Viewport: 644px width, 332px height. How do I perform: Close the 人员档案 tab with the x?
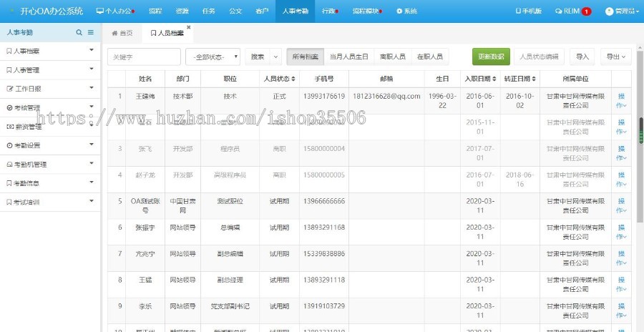click(188, 27)
